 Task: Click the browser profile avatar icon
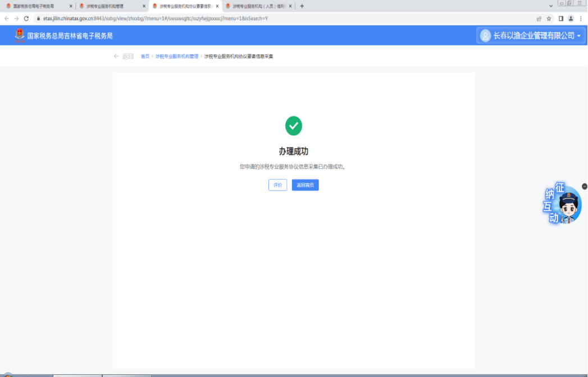coord(571,19)
